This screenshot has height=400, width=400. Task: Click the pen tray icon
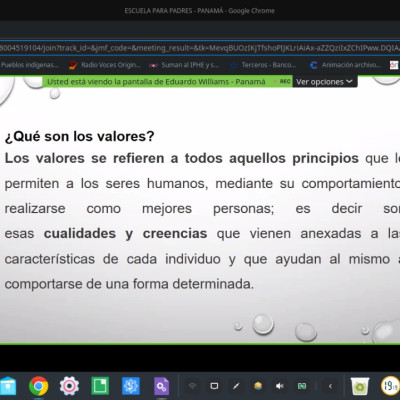pos(236,386)
